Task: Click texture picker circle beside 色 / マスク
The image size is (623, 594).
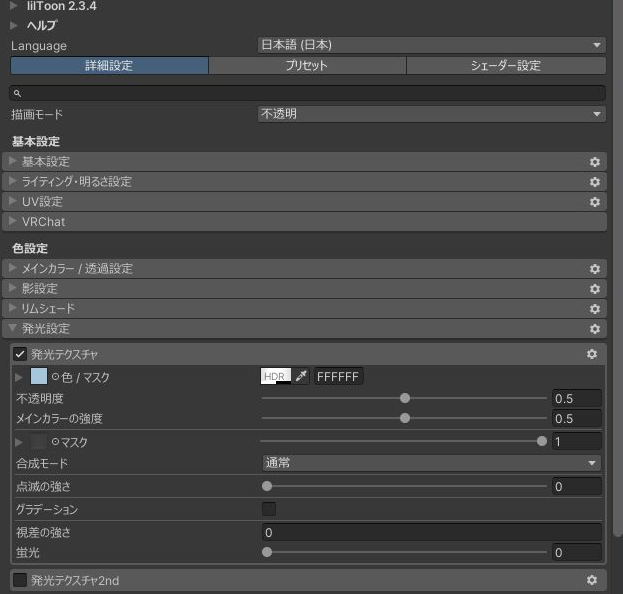Action: [x=55, y=377]
